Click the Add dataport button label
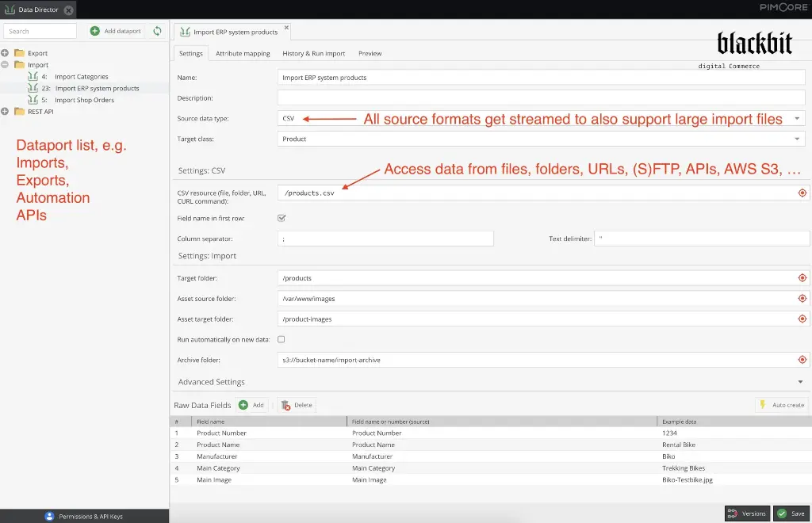The image size is (812, 523). pos(123,31)
